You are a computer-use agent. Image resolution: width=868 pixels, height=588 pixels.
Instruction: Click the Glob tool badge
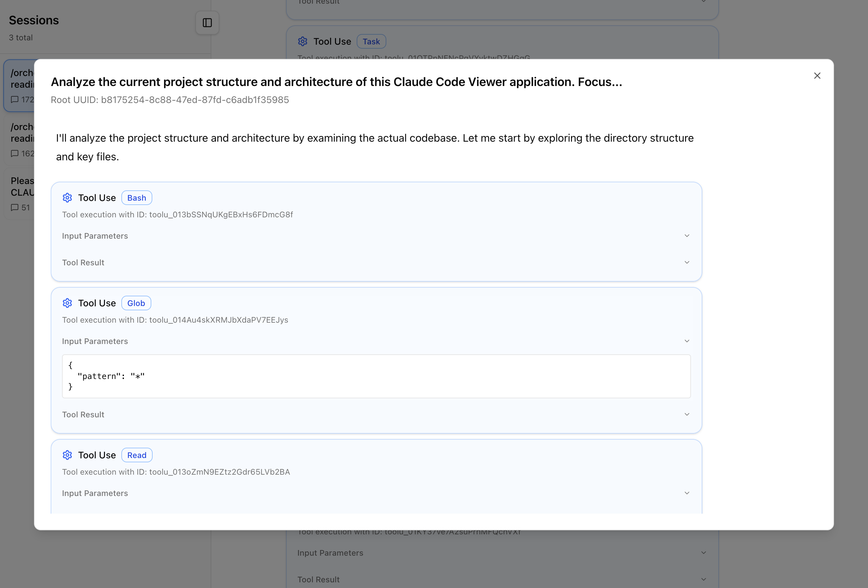tap(136, 303)
